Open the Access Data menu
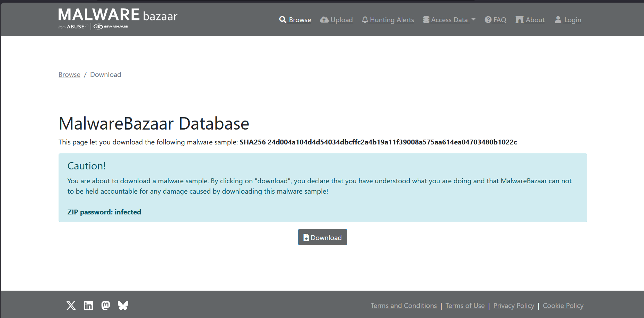The image size is (644, 318). [x=449, y=20]
